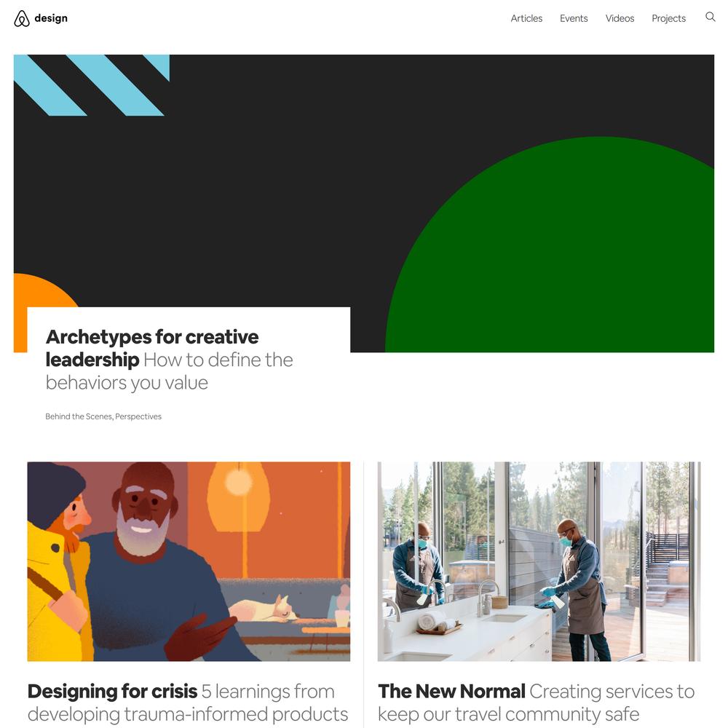Go to the Events page
This screenshot has width=728, height=728.
click(x=574, y=18)
